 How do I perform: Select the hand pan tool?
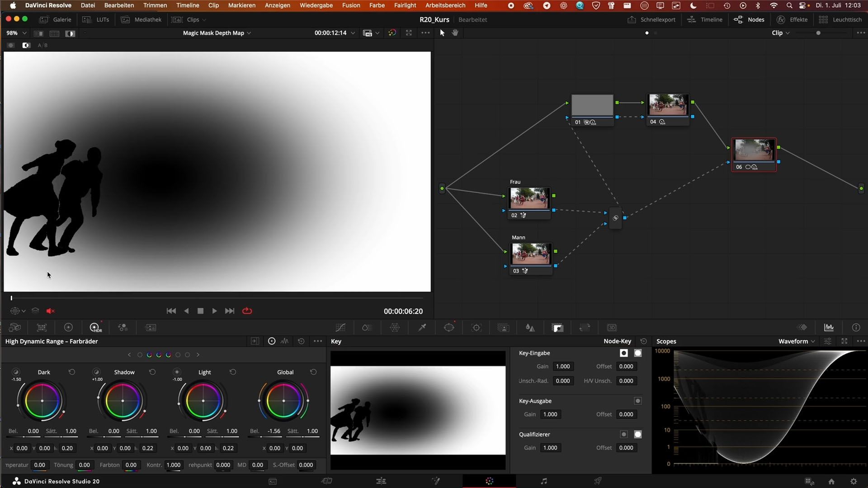(455, 33)
